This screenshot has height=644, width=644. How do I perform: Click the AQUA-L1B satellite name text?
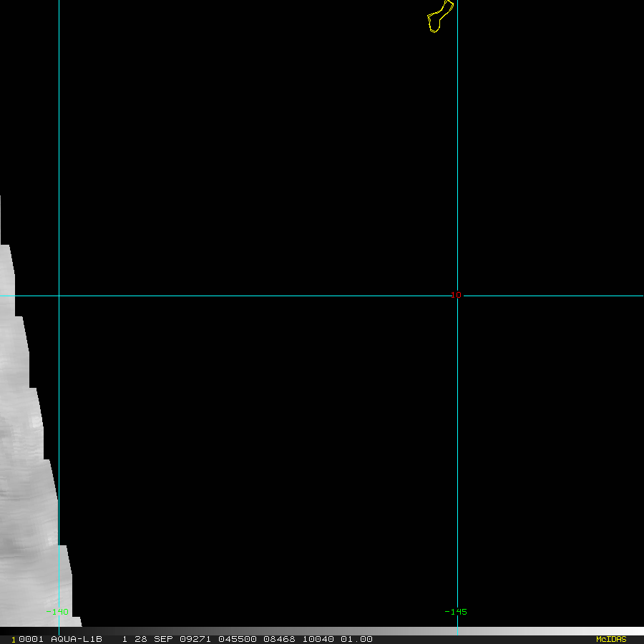(x=77, y=639)
